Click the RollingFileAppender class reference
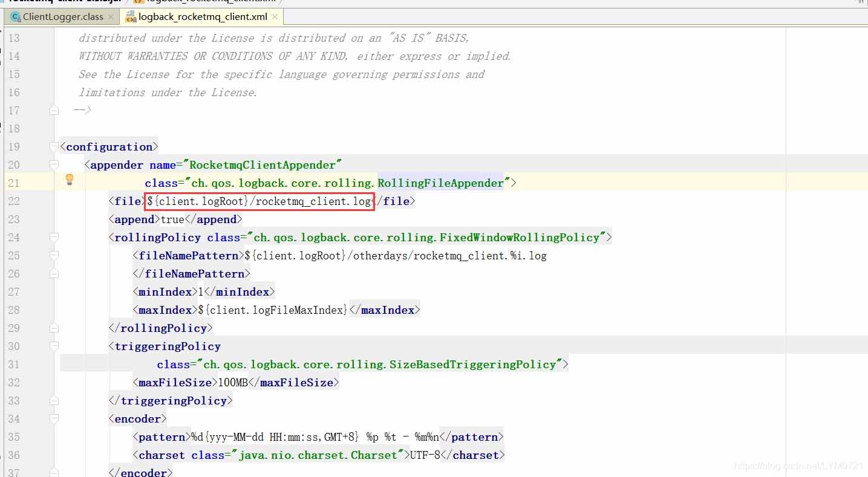Viewport: 868px width, 477px height. pyautogui.click(x=440, y=183)
